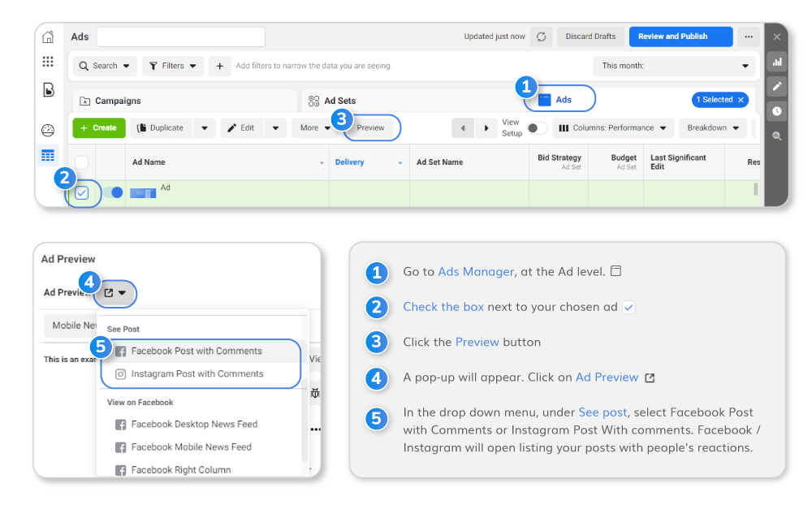Image resolution: width=812 pixels, height=505 pixels.
Task: Open the charts icon in right sidebar
Action: click(x=777, y=62)
